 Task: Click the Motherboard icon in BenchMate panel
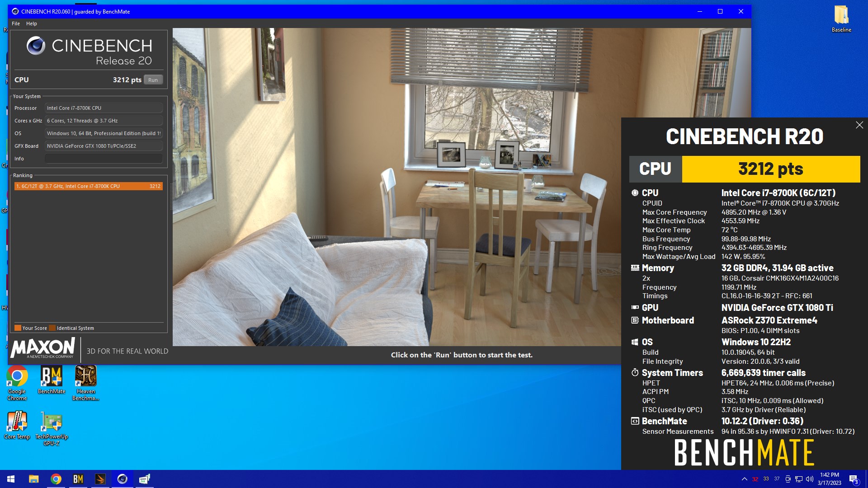[x=635, y=320]
